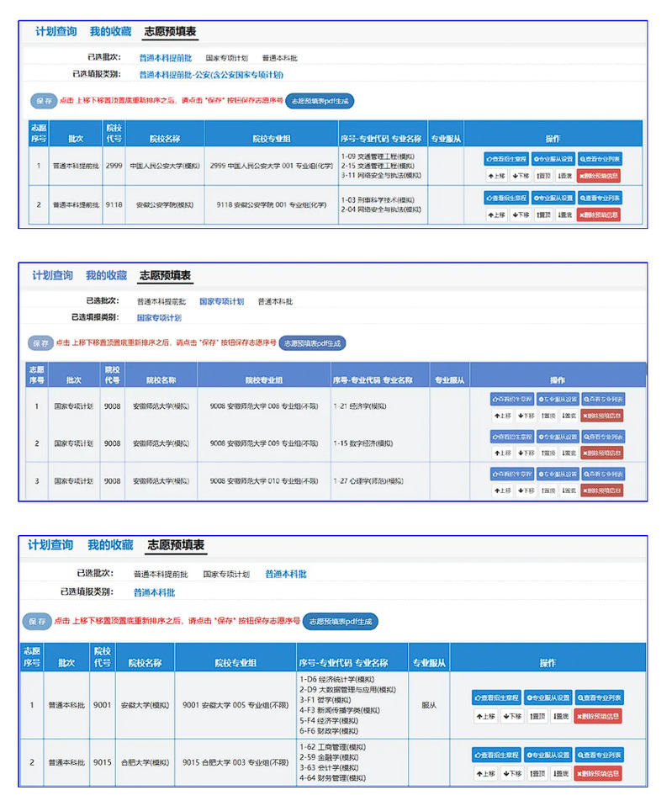Send 安徽大学 choice to bottom with 置底
Image resolution: width=672 pixels, height=806 pixels.
[x=563, y=716]
